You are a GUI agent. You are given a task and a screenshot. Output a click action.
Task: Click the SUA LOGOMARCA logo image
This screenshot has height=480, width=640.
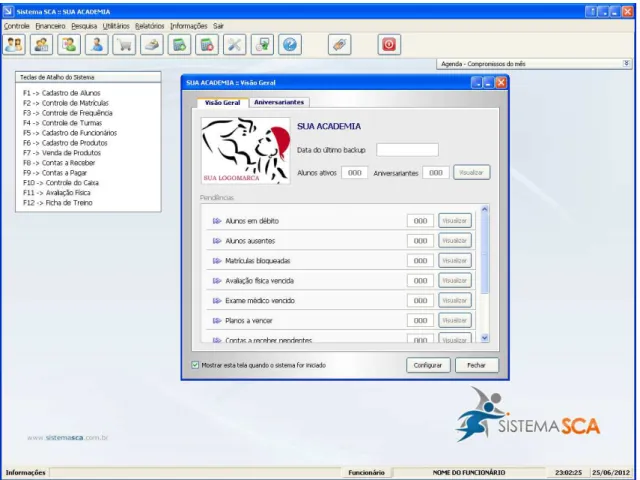pos(246,151)
